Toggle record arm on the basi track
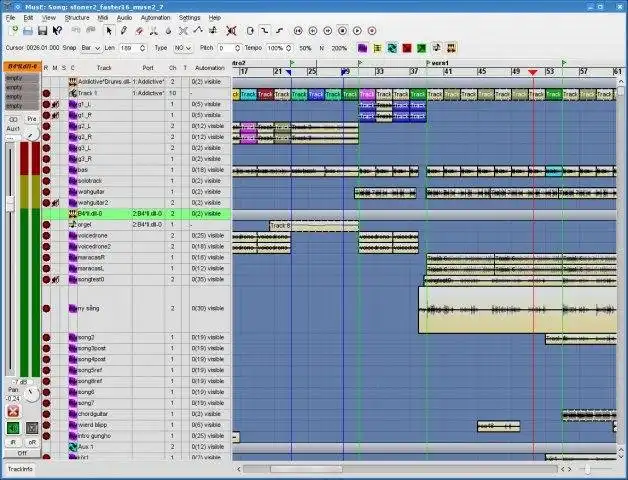The width and height of the screenshot is (628, 480). click(46, 170)
